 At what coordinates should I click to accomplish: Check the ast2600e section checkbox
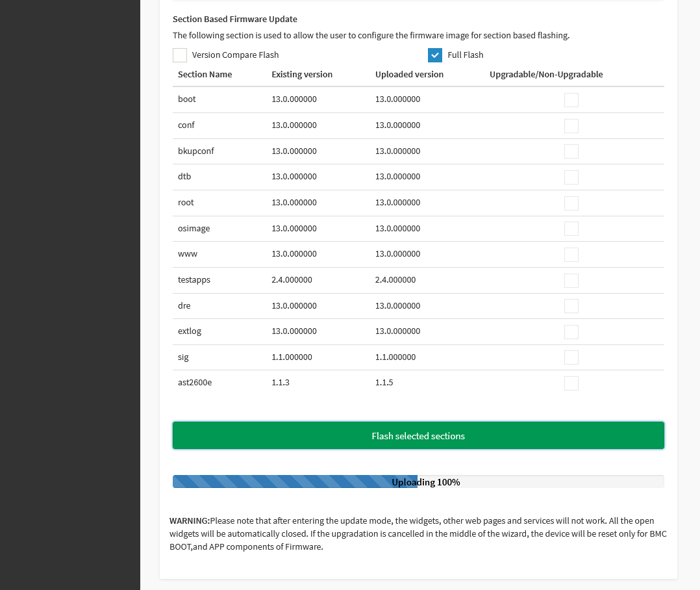(x=571, y=383)
